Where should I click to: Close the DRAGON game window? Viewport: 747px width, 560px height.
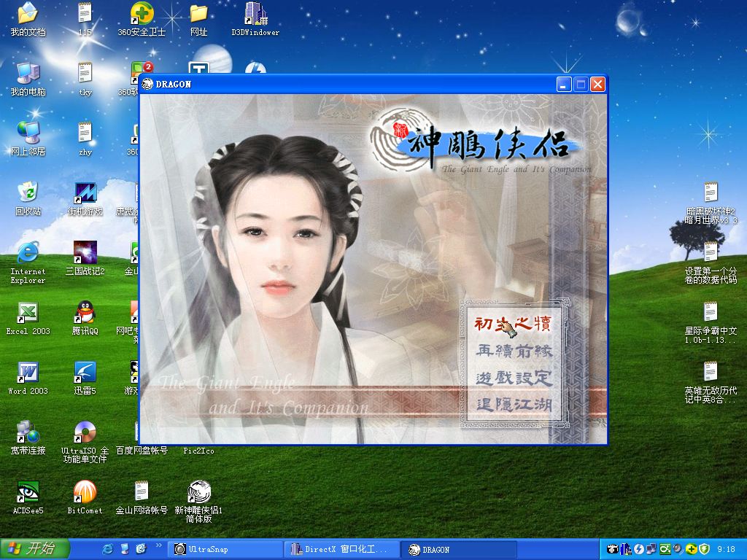(598, 85)
